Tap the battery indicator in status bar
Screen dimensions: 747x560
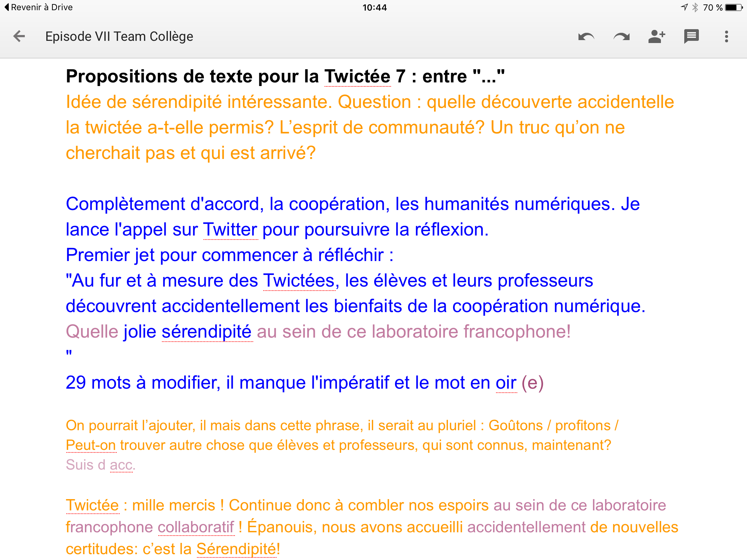(x=734, y=7)
